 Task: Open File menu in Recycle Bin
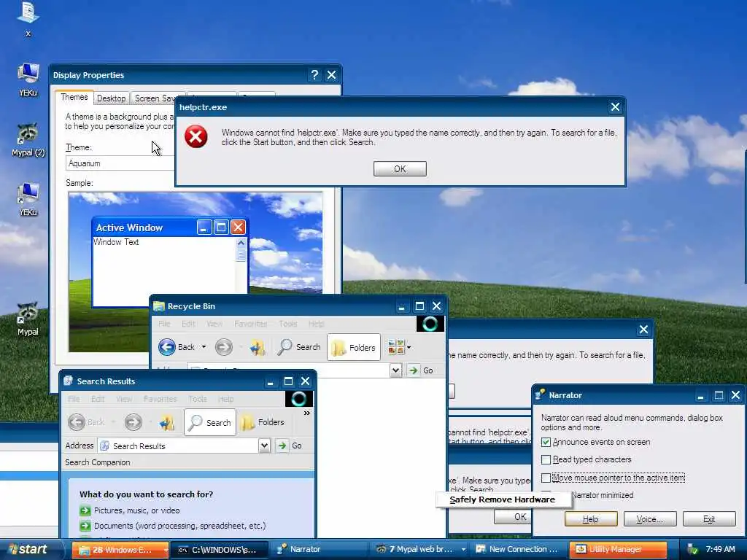(164, 324)
